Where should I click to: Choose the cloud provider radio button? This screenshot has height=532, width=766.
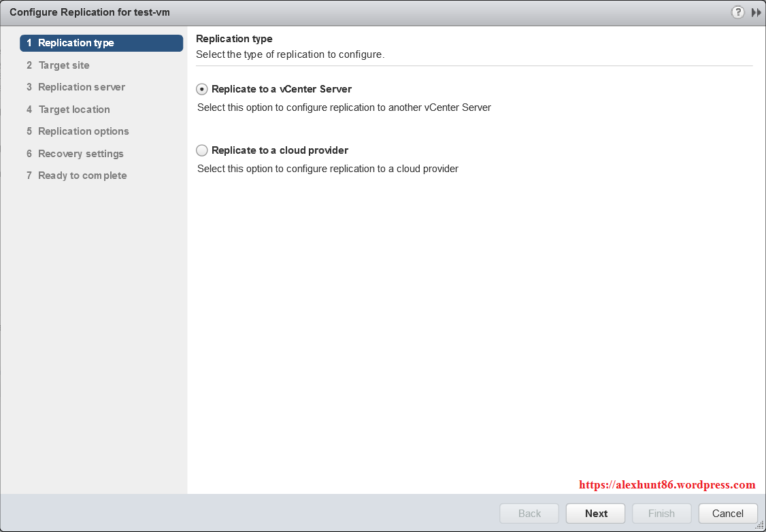[202, 150]
